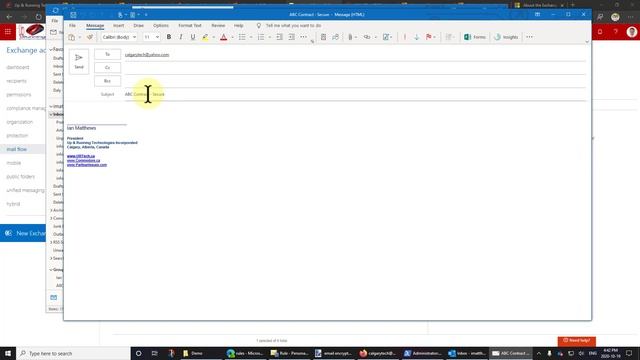Open font color dropdown arrow

click(x=232, y=37)
